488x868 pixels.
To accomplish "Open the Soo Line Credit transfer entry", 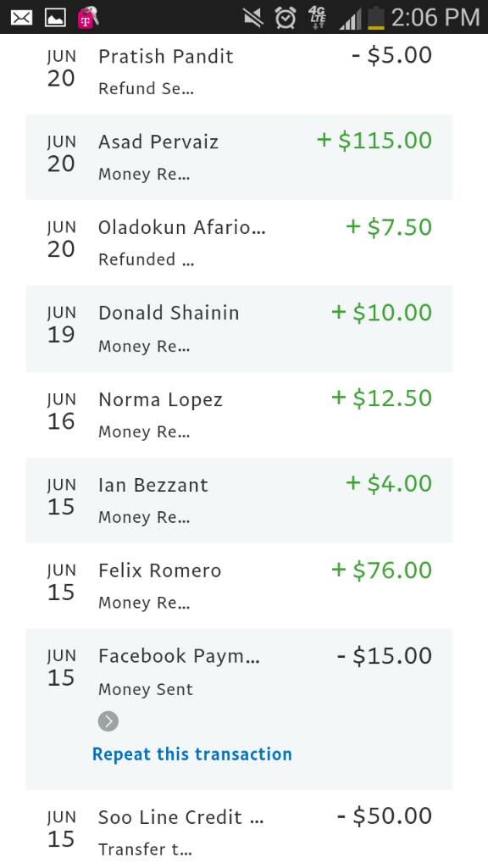I will [x=239, y=829].
